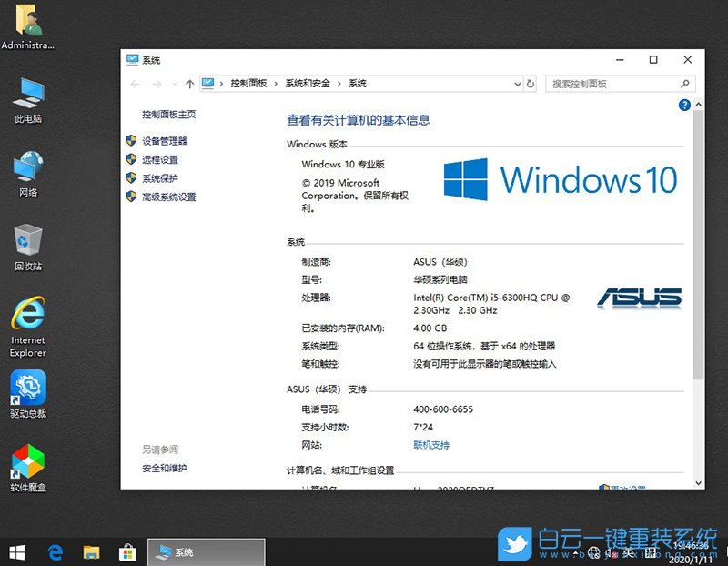Open 系统保护 settings
728x566 pixels.
(163, 178)
